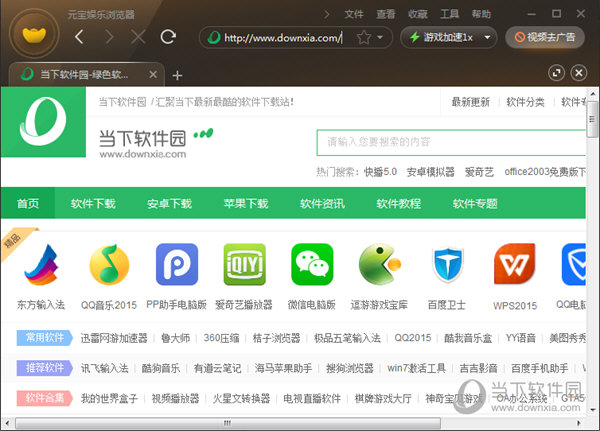Screen dimensions: 600x431
Task: Toggle fullscreen with the expand circle icon
Action: 556,73
